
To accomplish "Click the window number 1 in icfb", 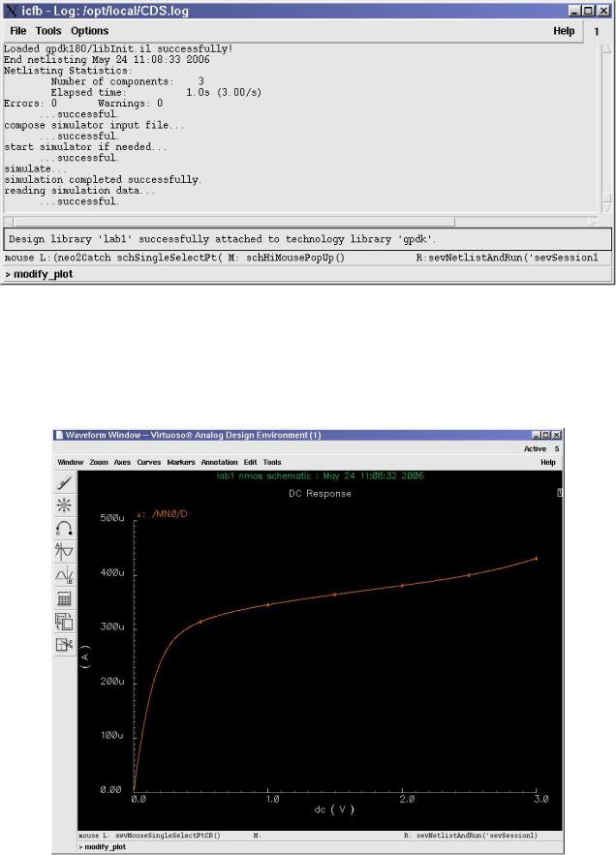I will 597,32.
